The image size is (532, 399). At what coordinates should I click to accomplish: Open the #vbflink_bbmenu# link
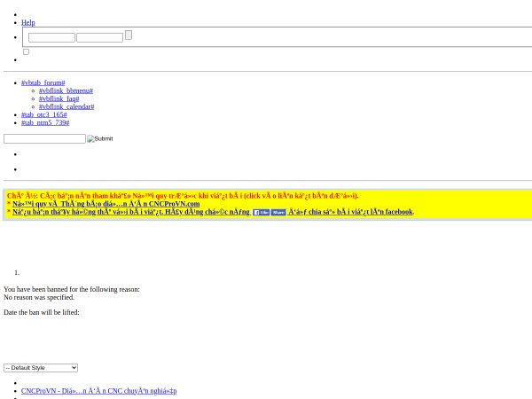66,90
